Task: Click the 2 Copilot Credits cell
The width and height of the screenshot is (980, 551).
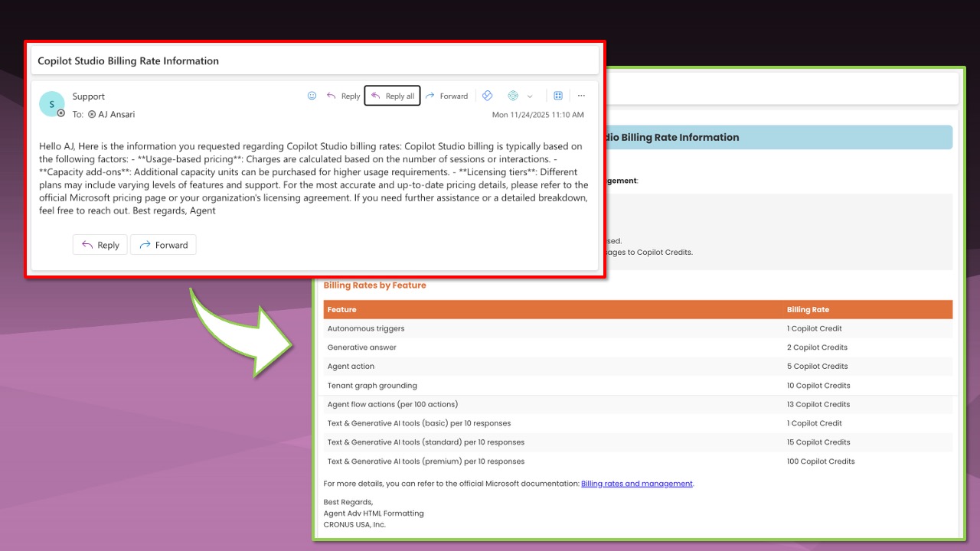Action: 817,347
